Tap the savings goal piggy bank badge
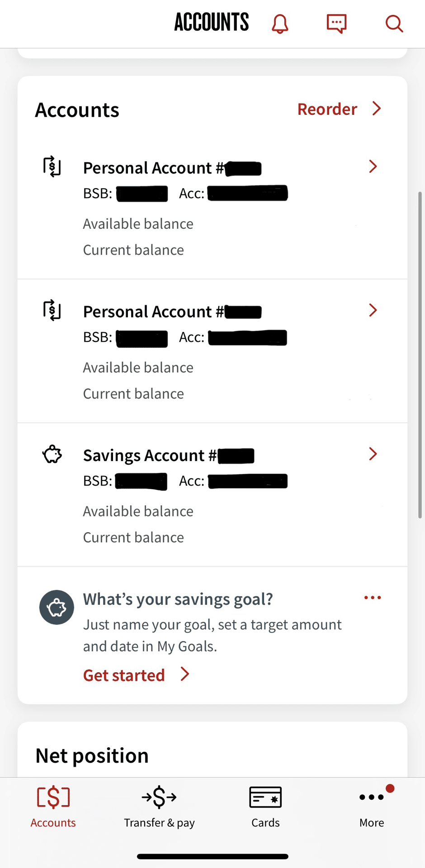Screen dimensions: 425x868 (57, 607)
